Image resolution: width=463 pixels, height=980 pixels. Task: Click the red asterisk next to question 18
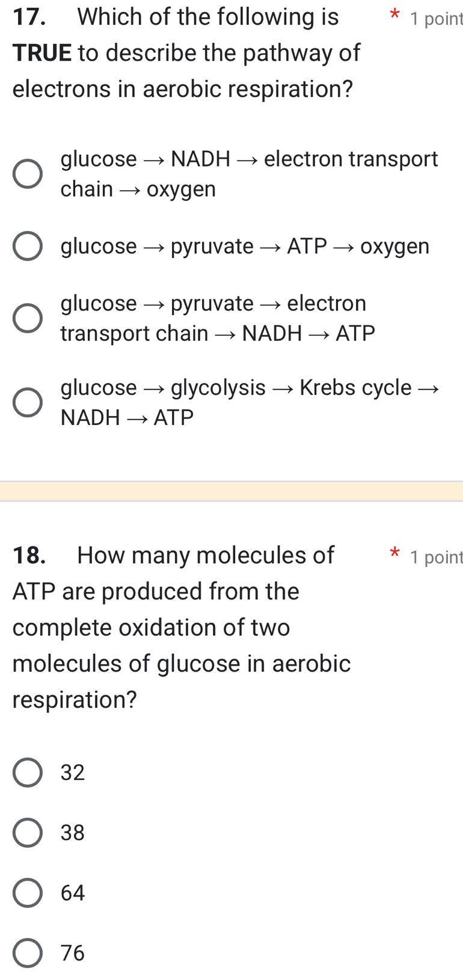[x=395, y=553]
